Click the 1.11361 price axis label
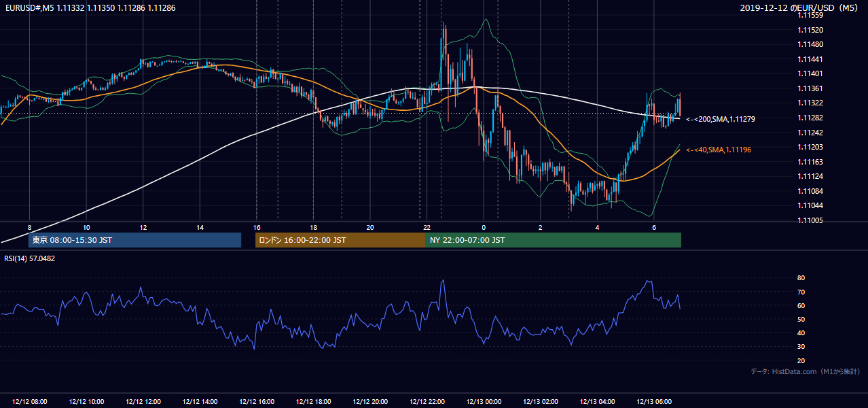Viewport: 868px width, 408px height. point(811,88)
